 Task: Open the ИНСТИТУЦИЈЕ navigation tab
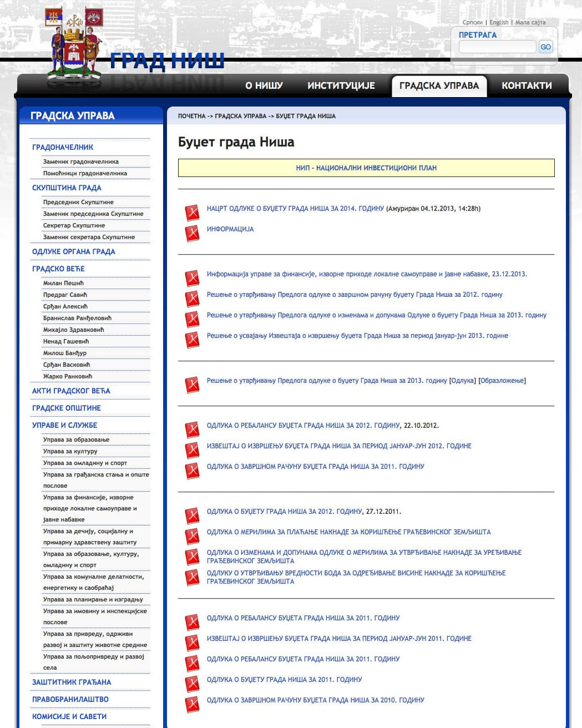341,85
